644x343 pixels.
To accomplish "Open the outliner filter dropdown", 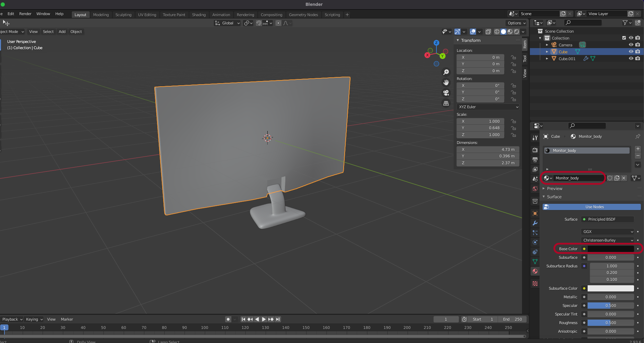I will click(x=627, y=23).
